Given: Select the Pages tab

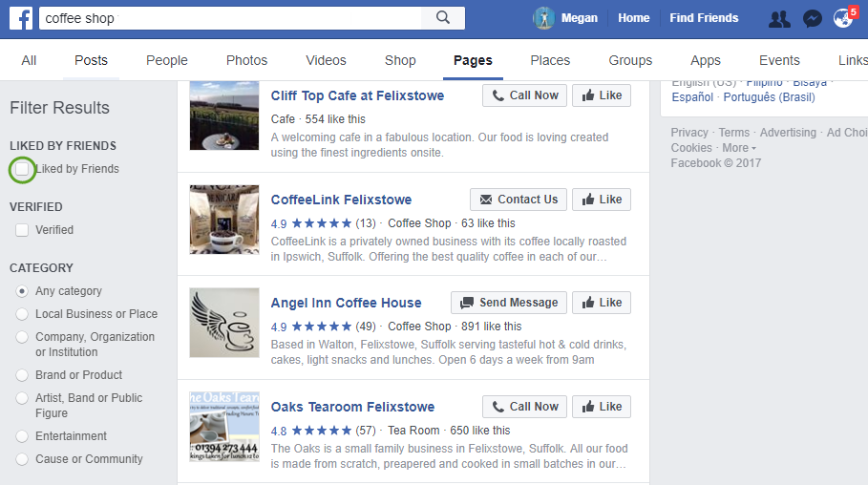Looking at the screenshot, I should (x=473, y=60).
